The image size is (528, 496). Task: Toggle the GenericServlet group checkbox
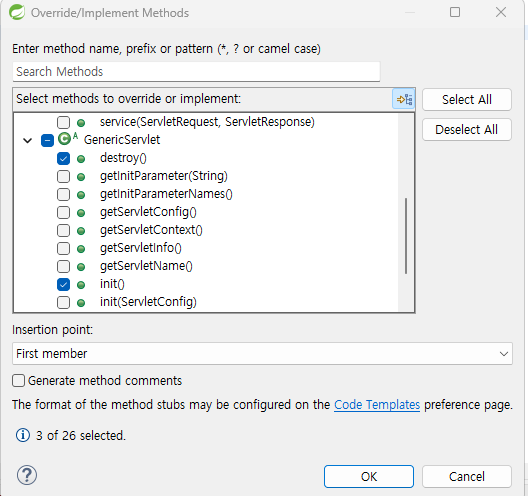tap(47, 140)
